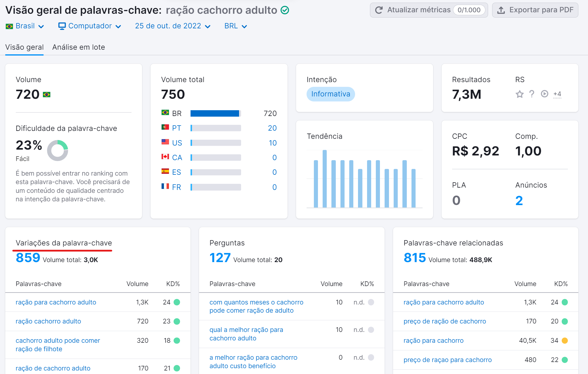This screenshot has width=588, height=374.
Task: Expand the +4 SERP features indicator
Action: click(557, 94)
